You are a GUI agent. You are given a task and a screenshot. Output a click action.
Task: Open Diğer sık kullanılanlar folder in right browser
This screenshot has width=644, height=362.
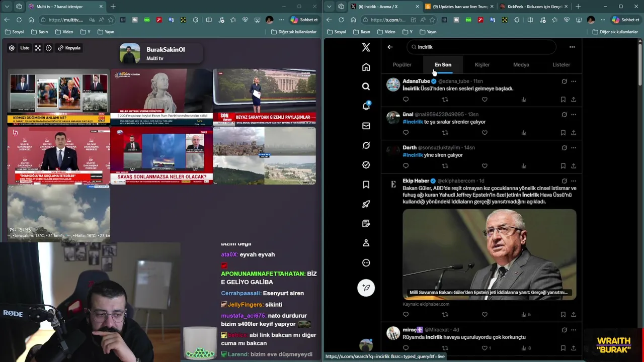click(x=615, y=32)
